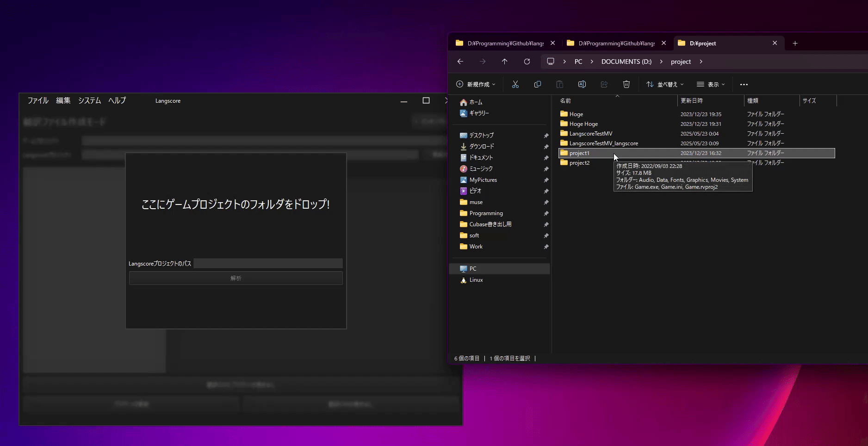Open ギャラリー in Explorer sidebar
Image resolution: width=868 pixels, height=446 pixels.
(x=474, y=113)
